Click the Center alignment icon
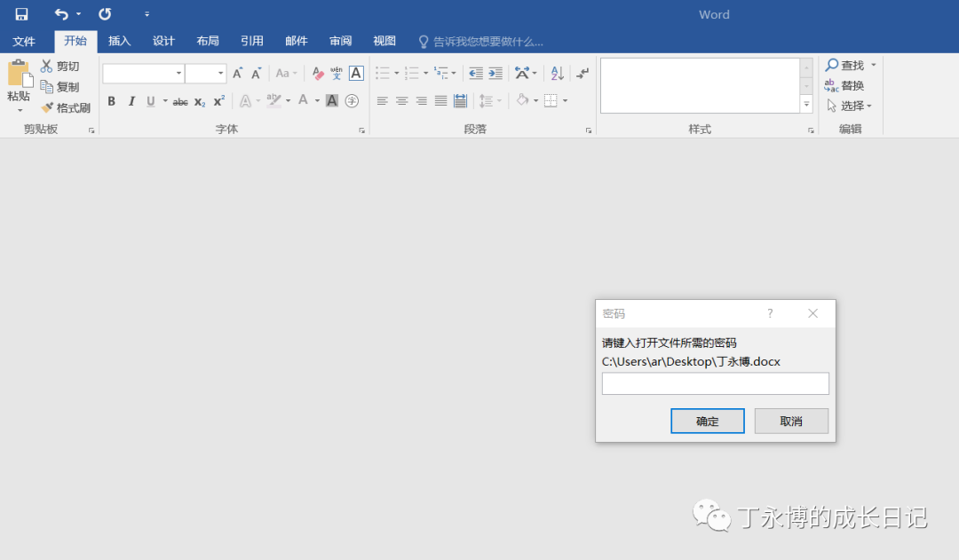Screen dimensions: 959x560 pos(402,101)
